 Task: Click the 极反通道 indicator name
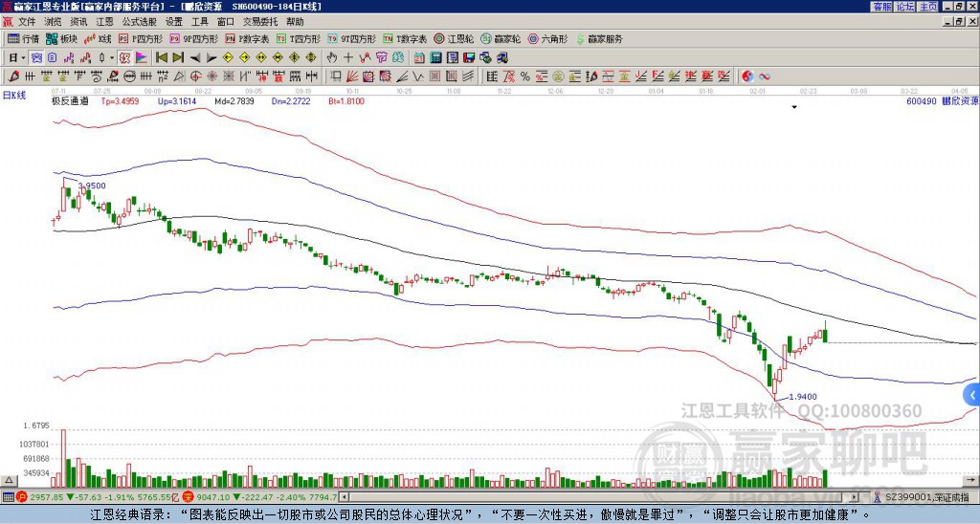70,101
